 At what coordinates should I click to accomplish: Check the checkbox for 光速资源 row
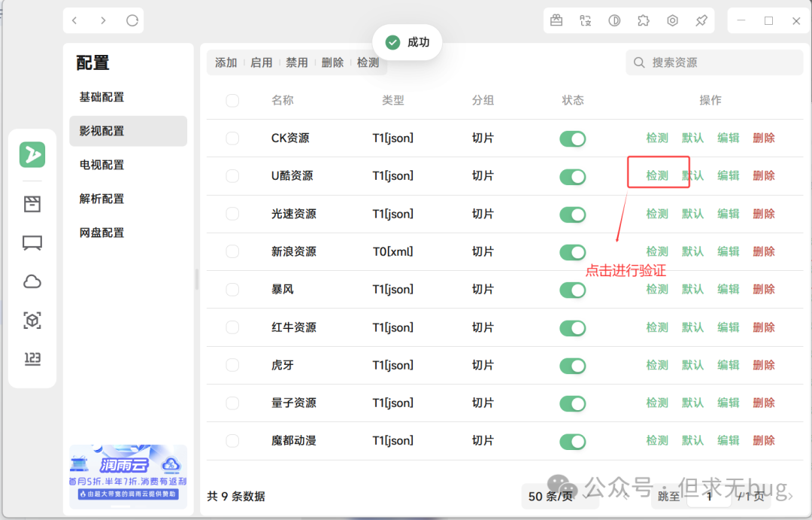232,214
